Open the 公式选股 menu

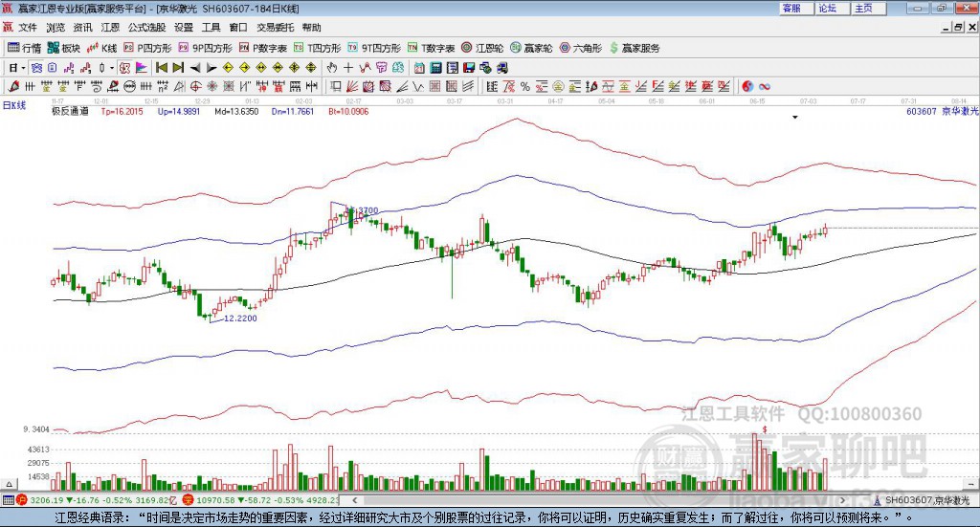[x=146, y=28]
